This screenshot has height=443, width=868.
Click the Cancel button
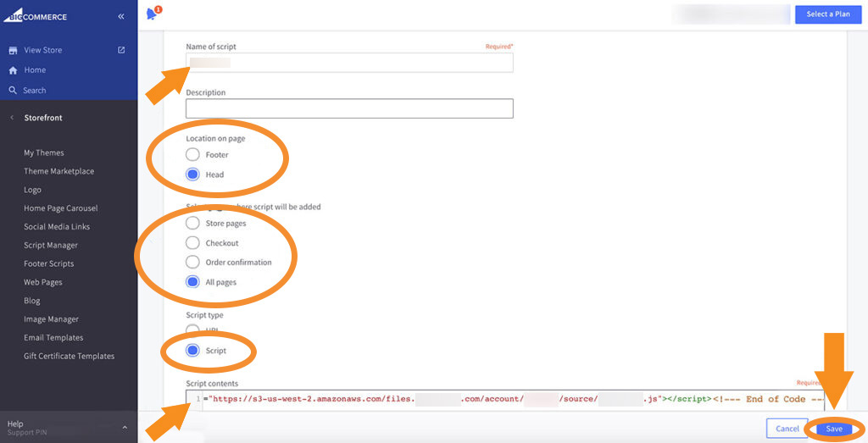click(787, 429)
